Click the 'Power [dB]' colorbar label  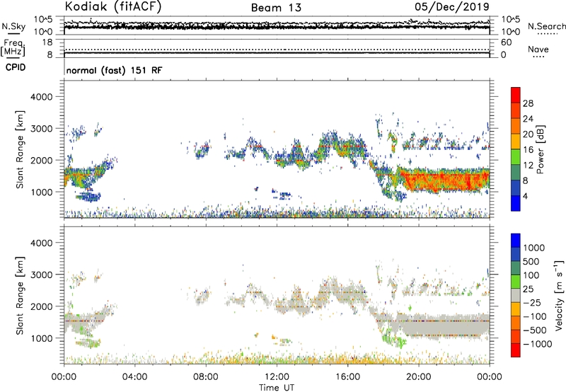tap(541, 149)
